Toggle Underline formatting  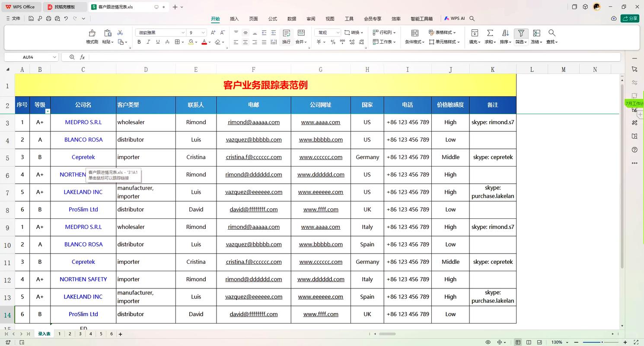point(158,42)
